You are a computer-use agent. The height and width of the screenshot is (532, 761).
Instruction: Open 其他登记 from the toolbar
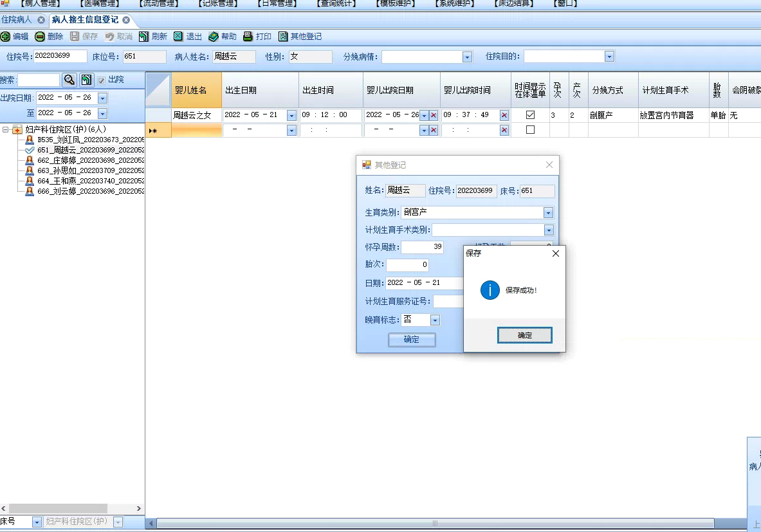pyautogui.click(x=300, y=37)
